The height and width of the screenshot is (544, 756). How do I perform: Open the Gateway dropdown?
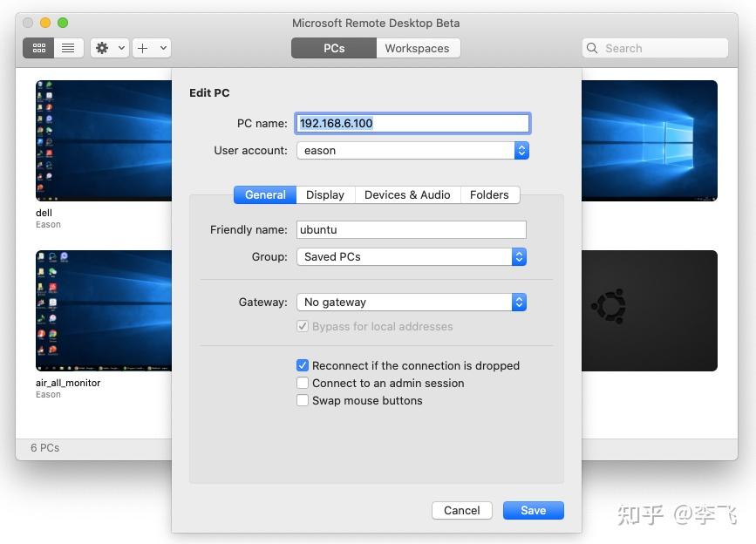pyautogui.click(x=519, y=302)
